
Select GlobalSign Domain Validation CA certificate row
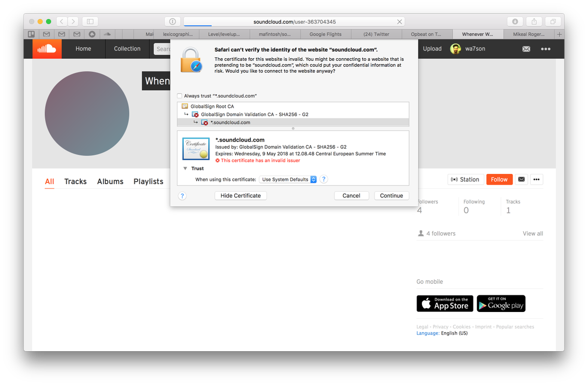point(293,114)
